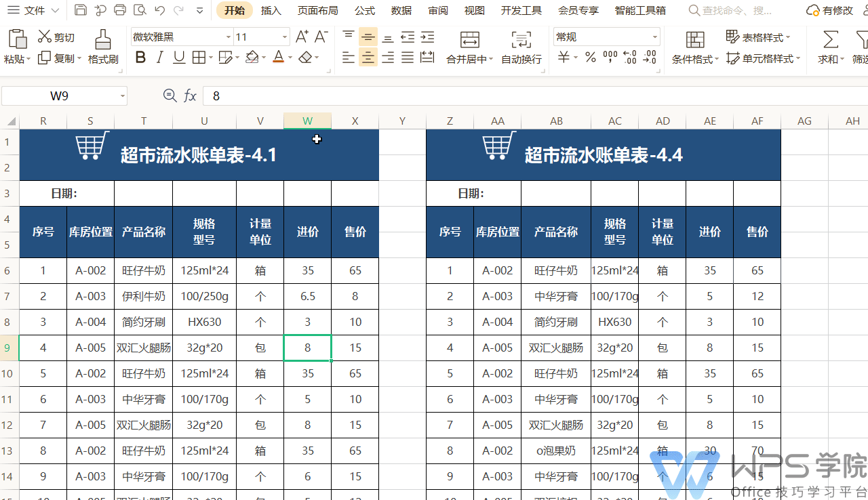The image size is (868, 500).
Task: Open the 智能工具箱 tab
Action: (x=640, y=10)
